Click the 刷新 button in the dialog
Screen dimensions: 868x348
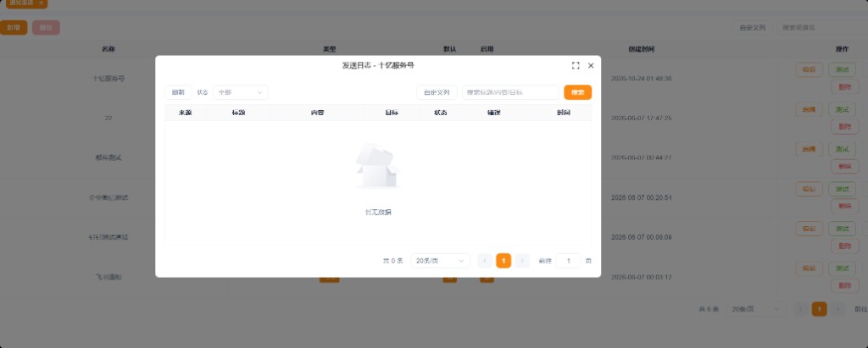[178, 92]
